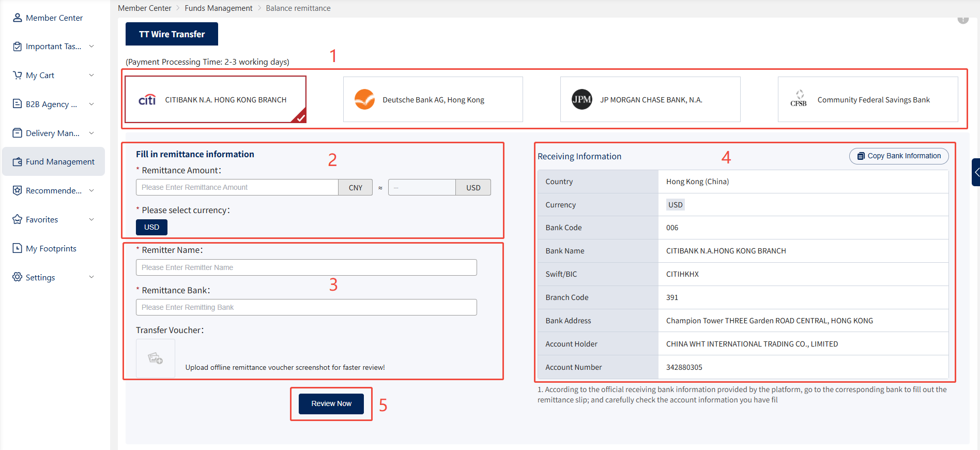Click the Delivery Management box icon
Viewport: 980px width, 450px height.
18,133
